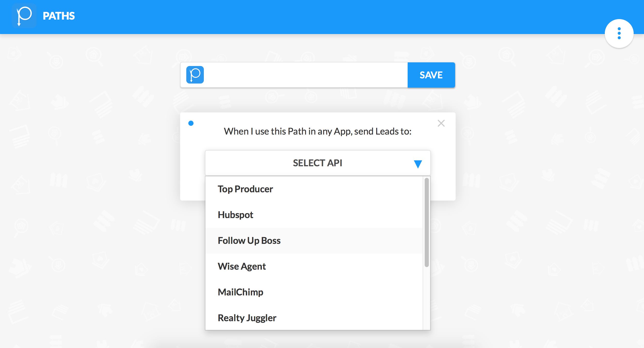Click the path icon in name field
This screenshot has height=348, width=644.
pyautogui.click(x=195, y=75)
